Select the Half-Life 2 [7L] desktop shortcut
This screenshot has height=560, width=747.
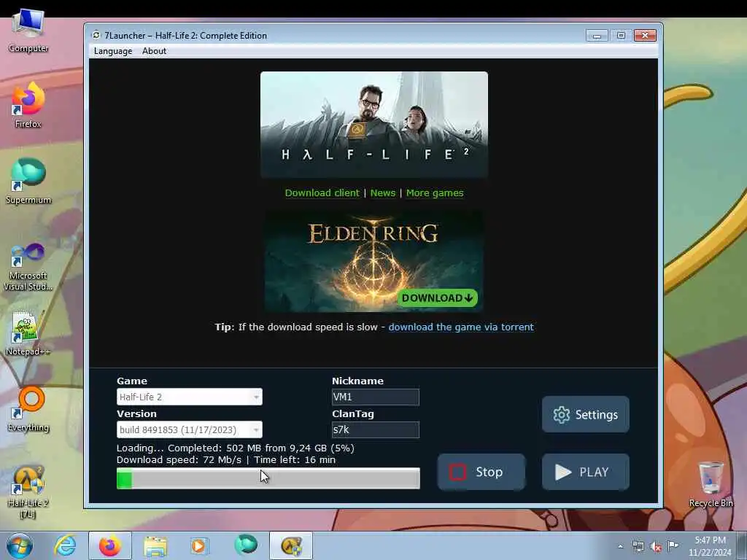pyautogui.click(x=28, y=492)
